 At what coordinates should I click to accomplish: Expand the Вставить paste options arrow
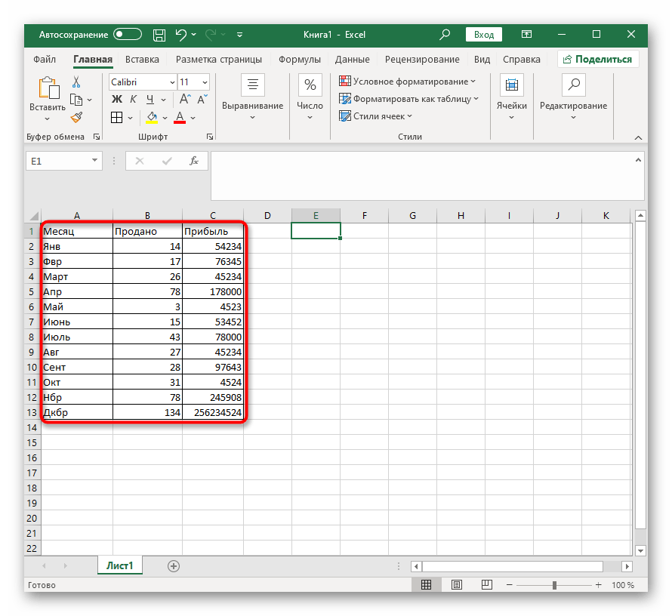[48, 119]
